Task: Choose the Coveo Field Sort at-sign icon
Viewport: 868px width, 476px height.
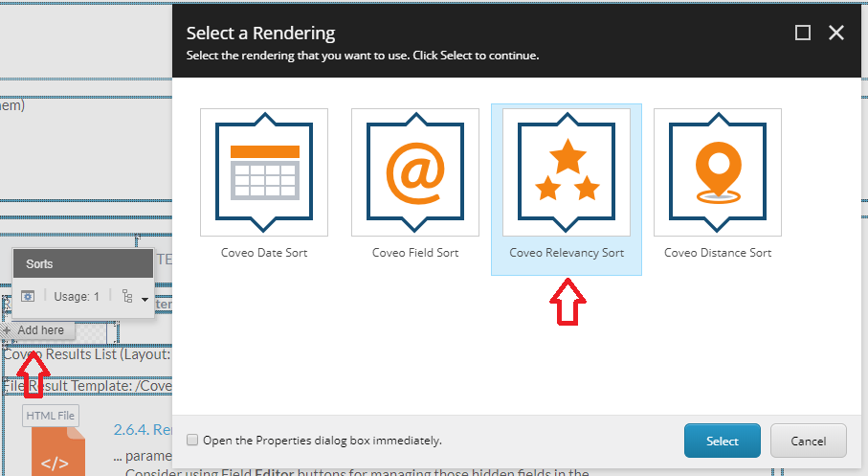Action: pyautogui.click(x=415, y=172)
